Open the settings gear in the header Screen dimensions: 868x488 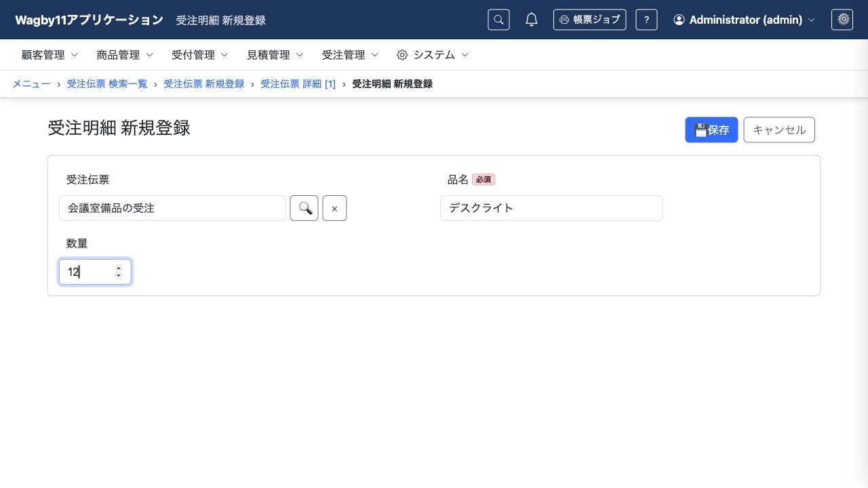842,20
